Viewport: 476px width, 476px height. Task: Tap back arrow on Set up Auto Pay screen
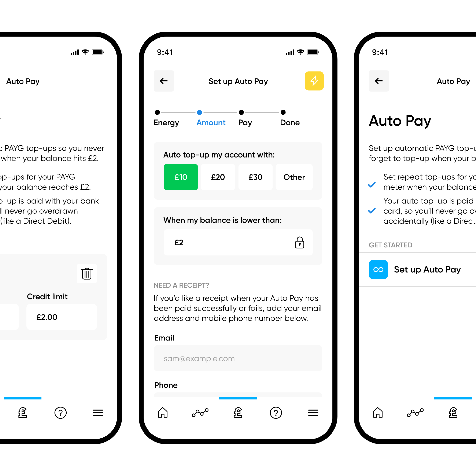click(x=164, y=81)
